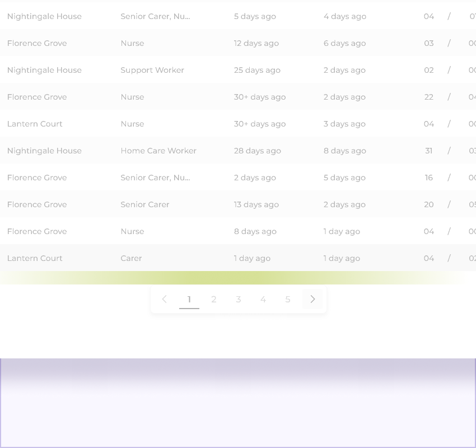Go to next page using right chevron
The width and height of the screenshot is (476, 448).
(312, 299)
